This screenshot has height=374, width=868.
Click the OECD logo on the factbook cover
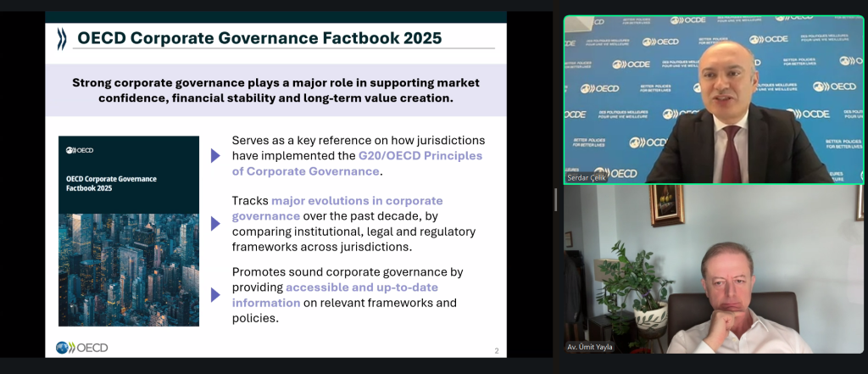[x=80, y=150]
